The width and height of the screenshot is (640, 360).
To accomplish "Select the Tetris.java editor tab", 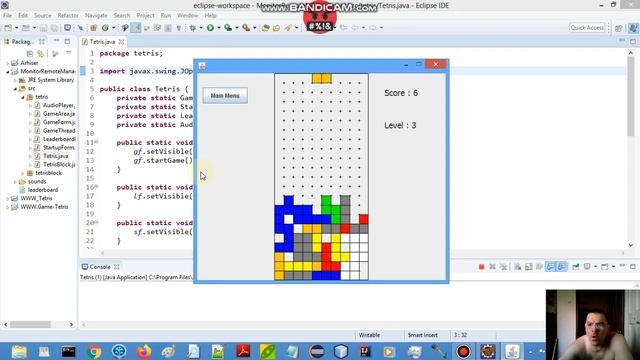I will [102, 42].
